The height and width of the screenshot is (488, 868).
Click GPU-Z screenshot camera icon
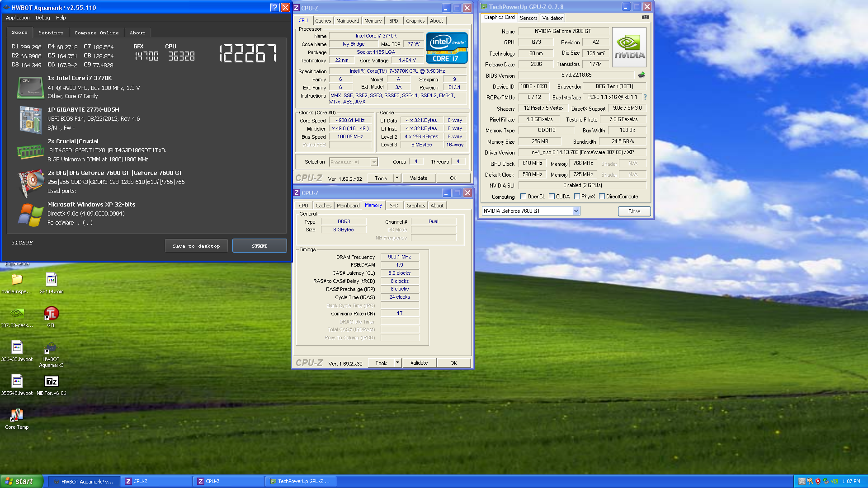646,17
